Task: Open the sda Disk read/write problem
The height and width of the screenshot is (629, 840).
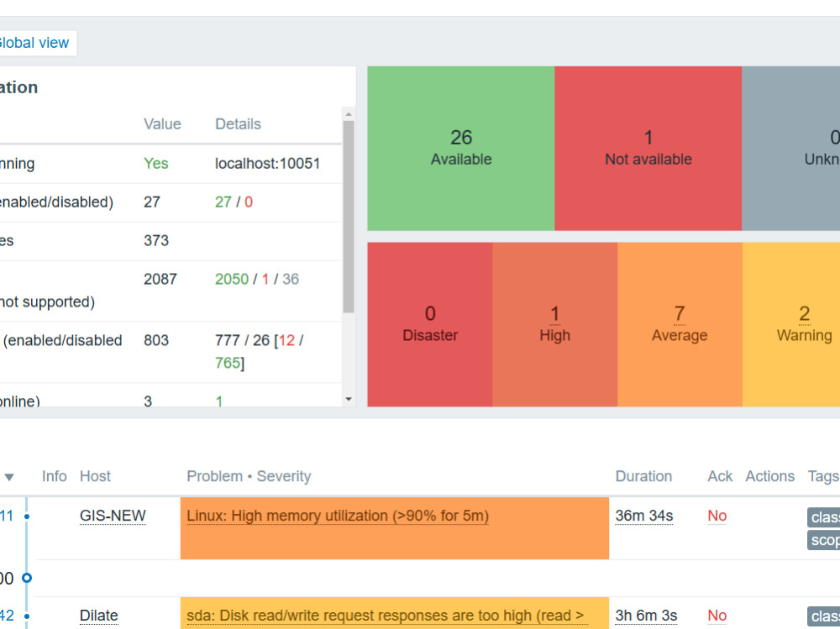Action: coord(386,616)
